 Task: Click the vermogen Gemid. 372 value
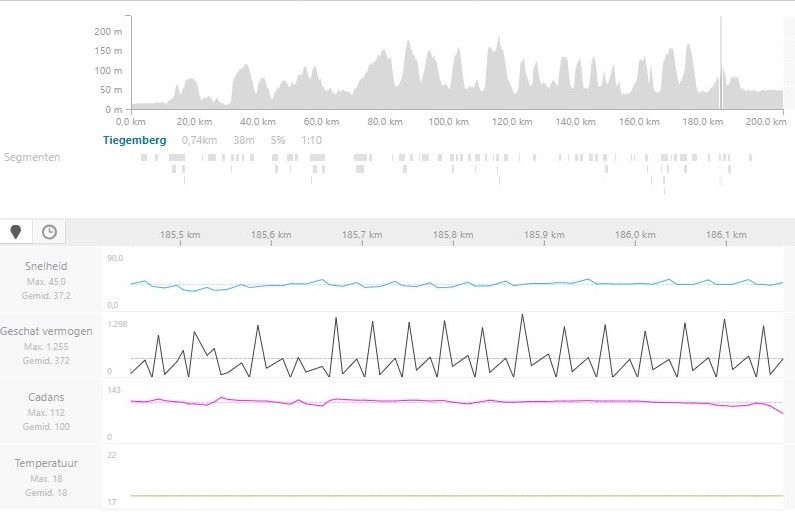46,361
